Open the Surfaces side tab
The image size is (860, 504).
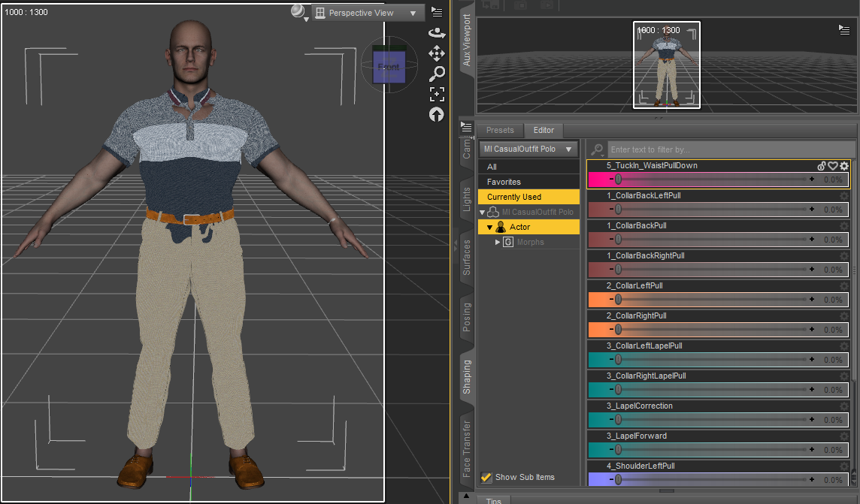(x=467, y=258)
